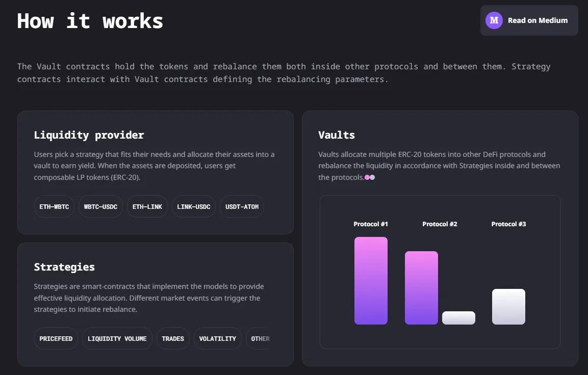Select the USDT–ATOM pair chip

click(x=242, y=206)
